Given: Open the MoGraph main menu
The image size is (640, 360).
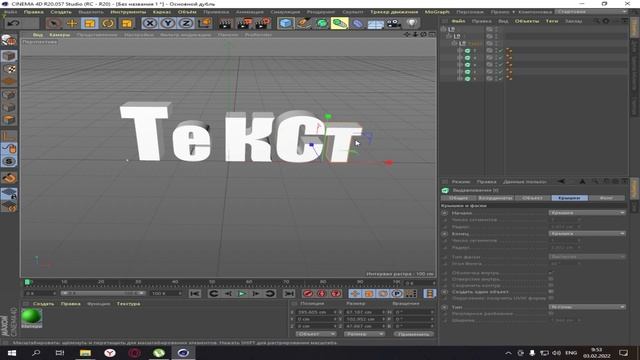Looking at the screenshot, I should [437, 12].
